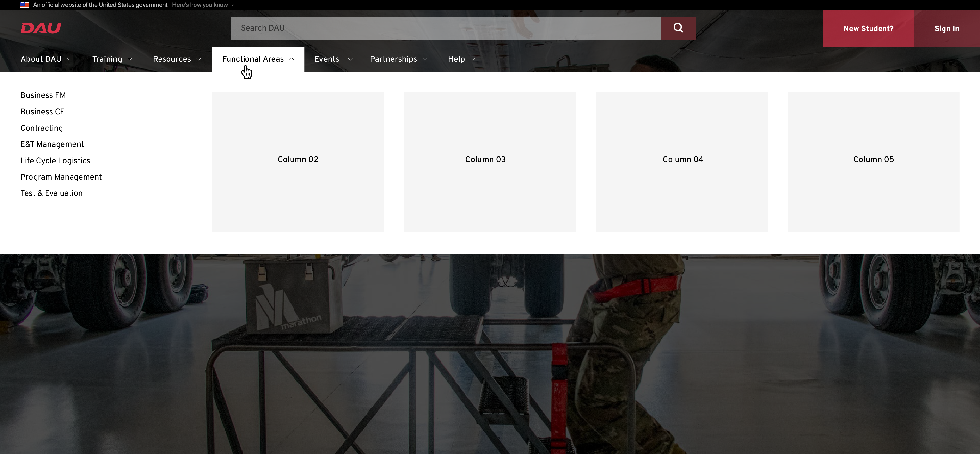Click the US flag icon

pyautogui.click(x=25, y=5)
